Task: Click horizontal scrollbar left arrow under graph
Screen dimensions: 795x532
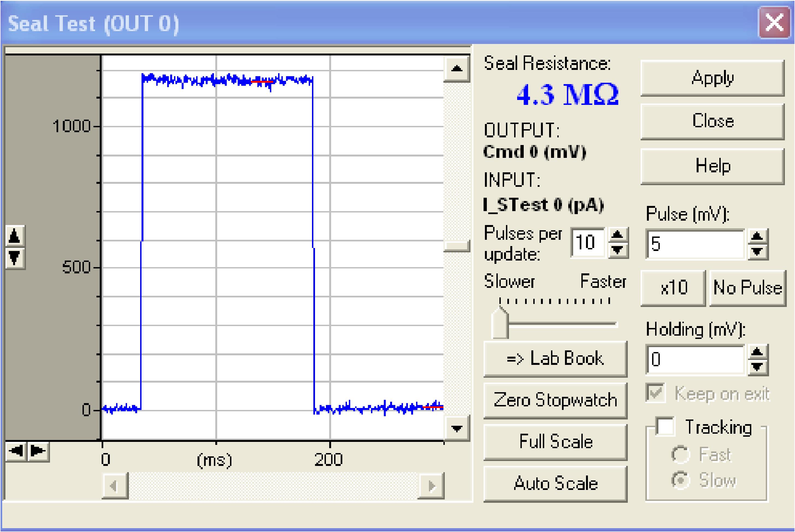Action: (x=115, y=486)
